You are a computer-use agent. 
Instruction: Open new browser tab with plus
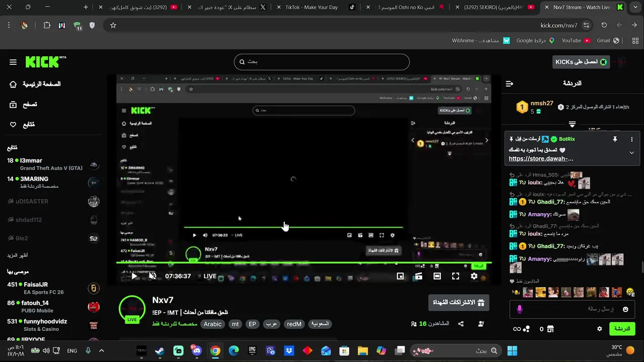[86, 7]
